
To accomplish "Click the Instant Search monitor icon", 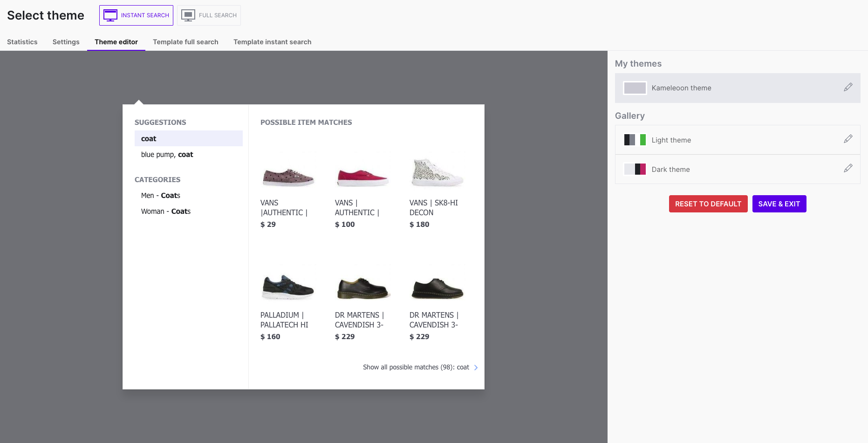I will (110, 15).
